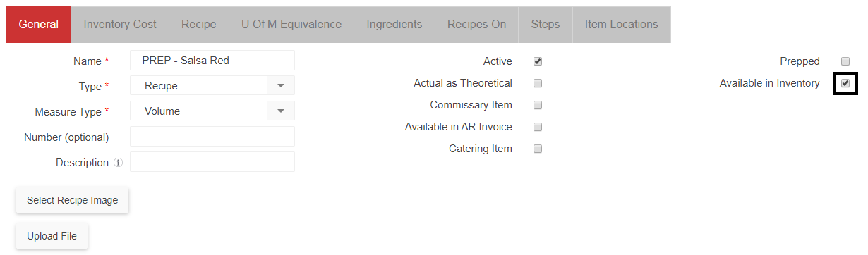This screenshot has width=868, height=255.
Task: Click the Description info icon
Action: (x=118, y=163)
